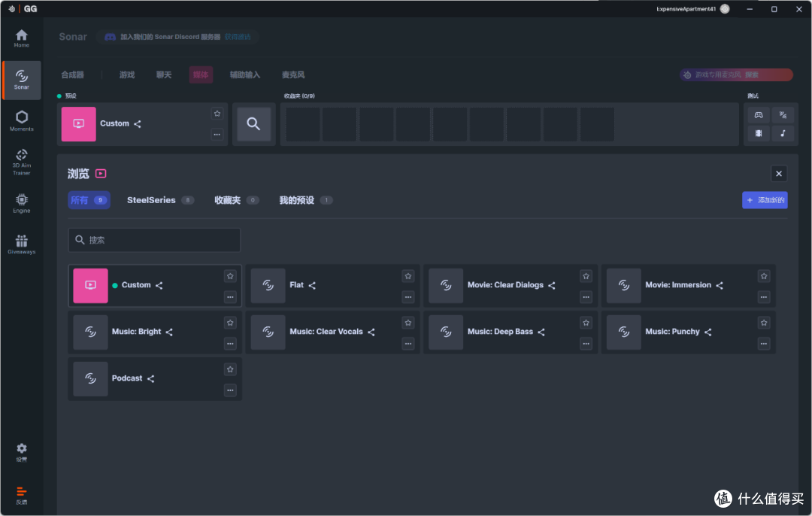Share the Music: Clear Vocals preset
Screen dimensions: 812x516
(x=371, y=332)
